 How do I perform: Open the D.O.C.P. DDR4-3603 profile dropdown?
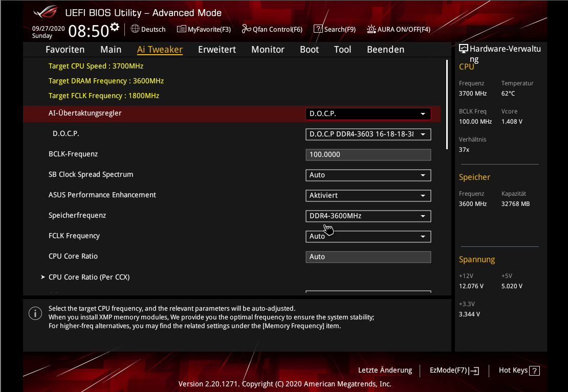pos(368,134)
